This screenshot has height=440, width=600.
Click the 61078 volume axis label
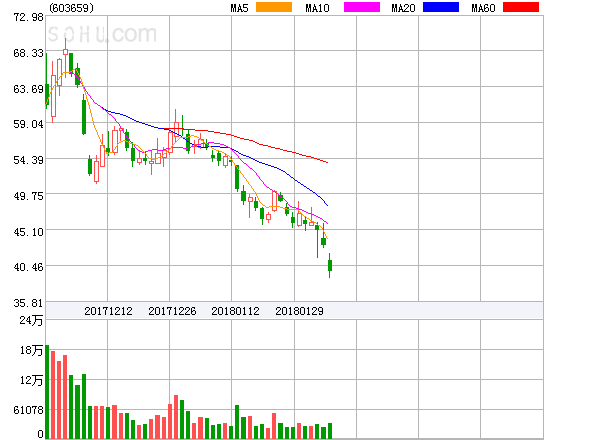(x=29, y=410)
